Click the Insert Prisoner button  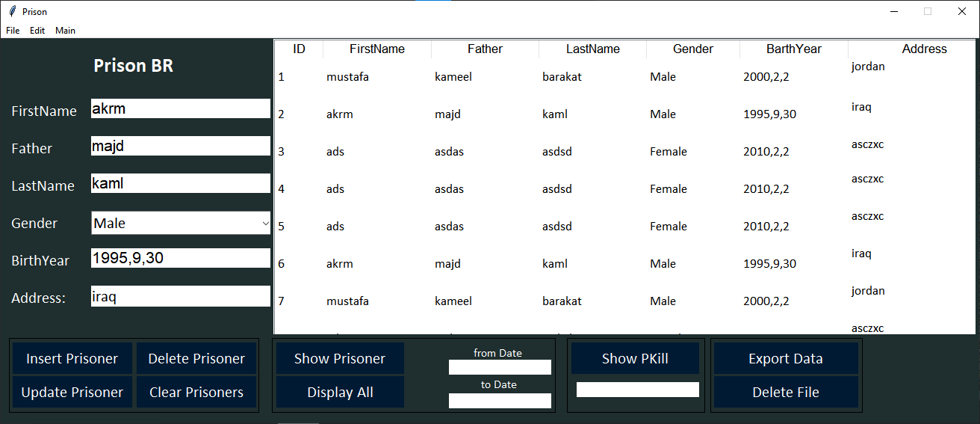click(x=72, y=358)
